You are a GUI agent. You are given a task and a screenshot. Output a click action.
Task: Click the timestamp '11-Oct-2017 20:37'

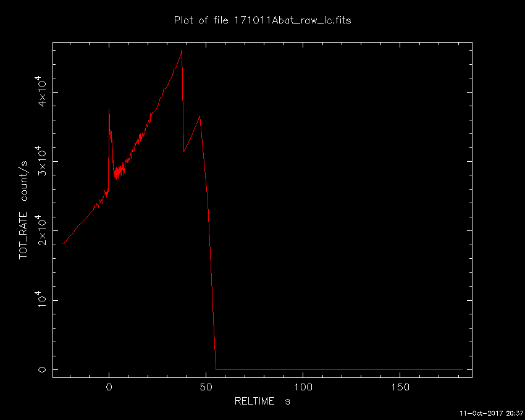[491, 413]
